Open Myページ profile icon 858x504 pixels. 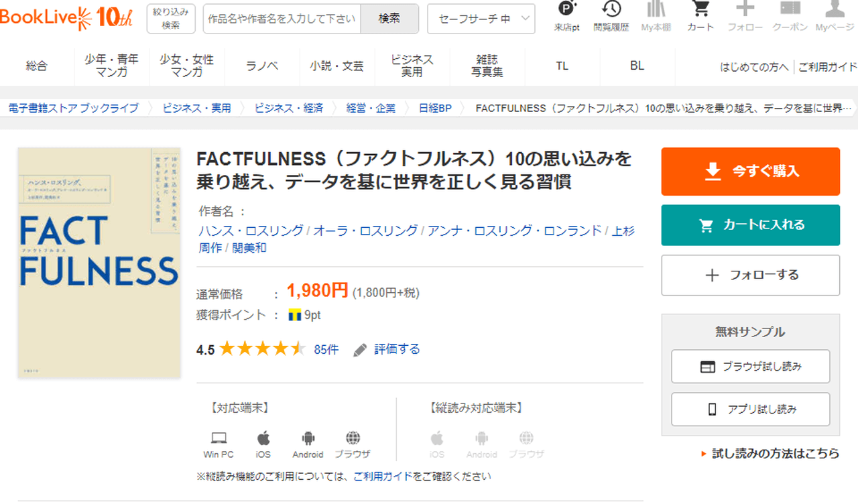(834, 10)
